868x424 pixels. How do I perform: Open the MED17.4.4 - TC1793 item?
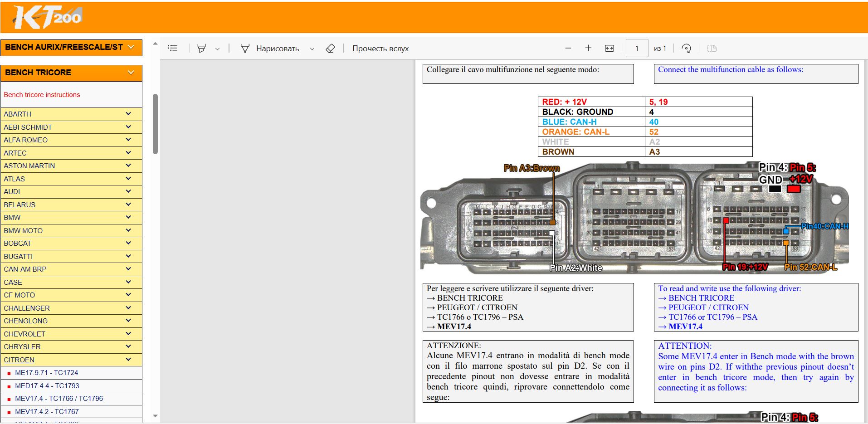click(47, 386)
